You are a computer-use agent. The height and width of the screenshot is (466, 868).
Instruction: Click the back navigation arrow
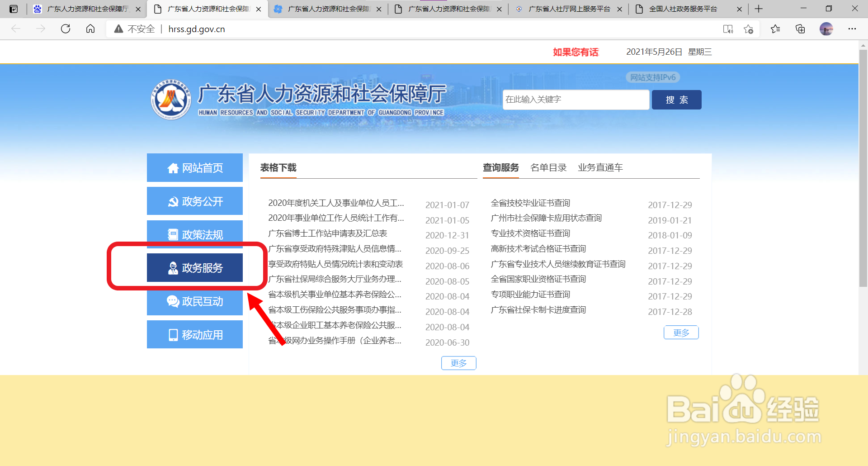[x=16, y=29]
